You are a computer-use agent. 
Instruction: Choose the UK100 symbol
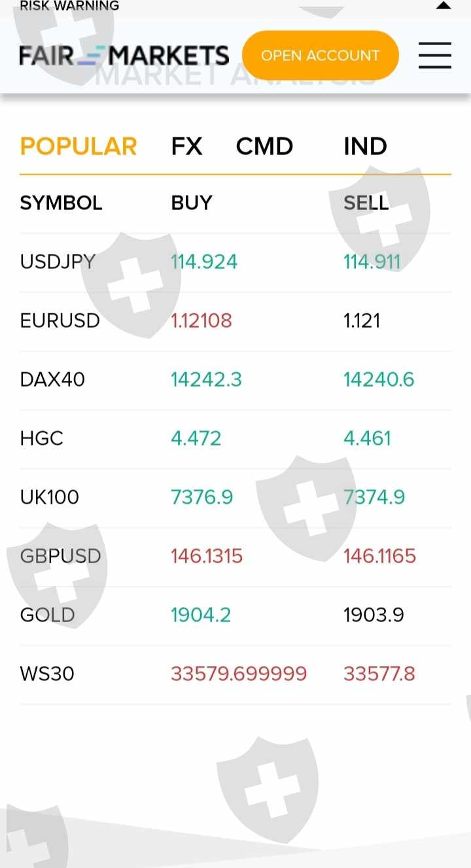[x=50, y=498]
